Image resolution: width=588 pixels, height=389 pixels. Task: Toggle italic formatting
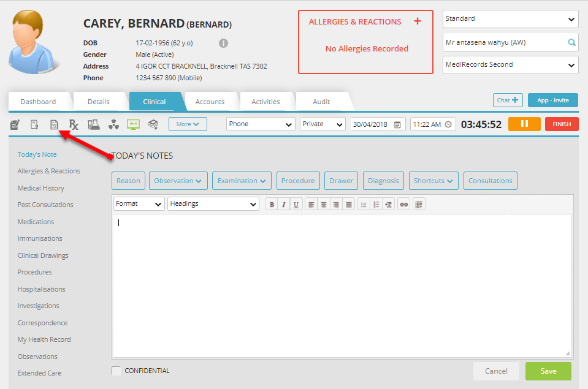click(x=283, y=204)
